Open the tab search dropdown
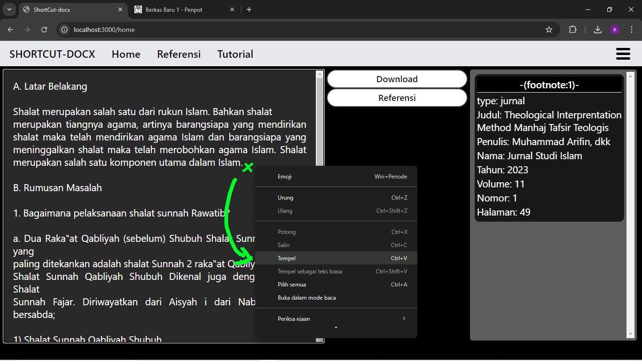Viewport: 642px width, 364px height. tap(9, 9)
